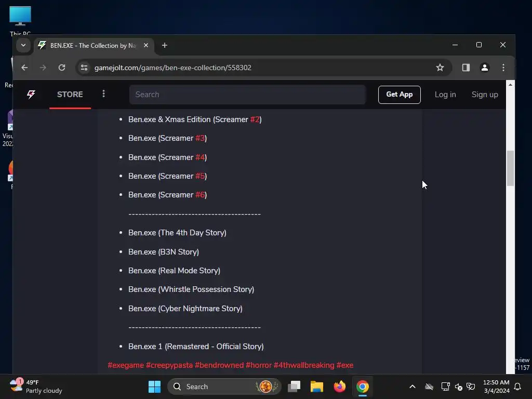
Task: Toggle the Chrome side panel
Action: [x=466, y=68]
